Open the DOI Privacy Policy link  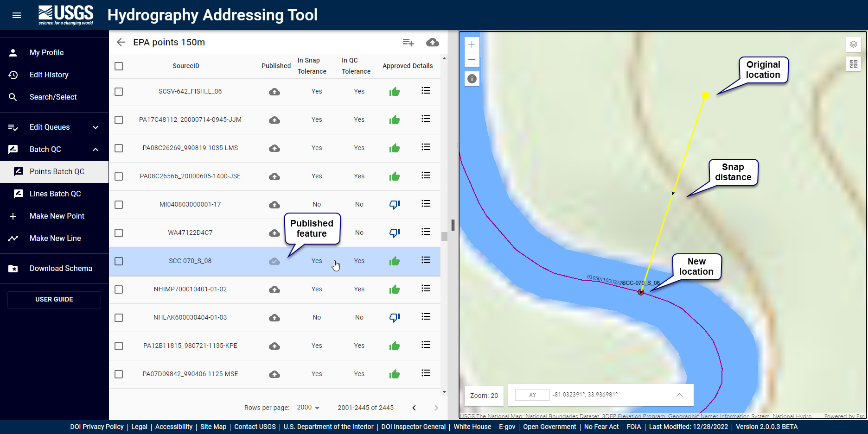[97, 427]
